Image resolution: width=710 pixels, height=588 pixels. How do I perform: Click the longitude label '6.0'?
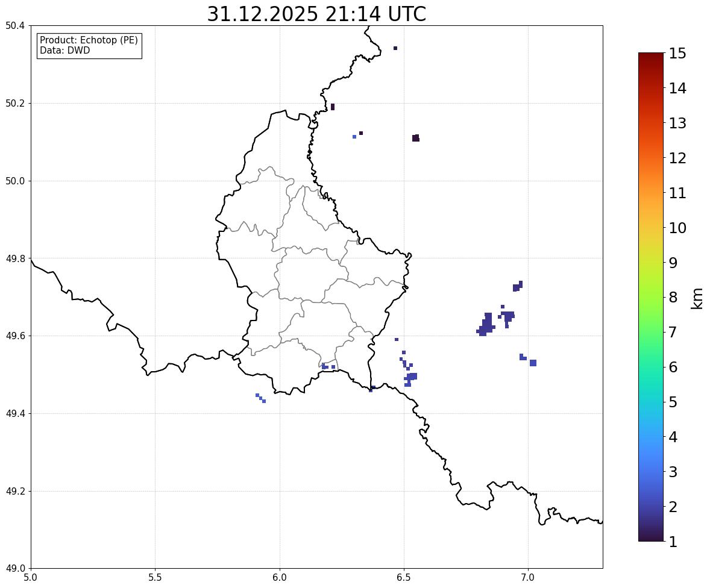click(280, 578)
